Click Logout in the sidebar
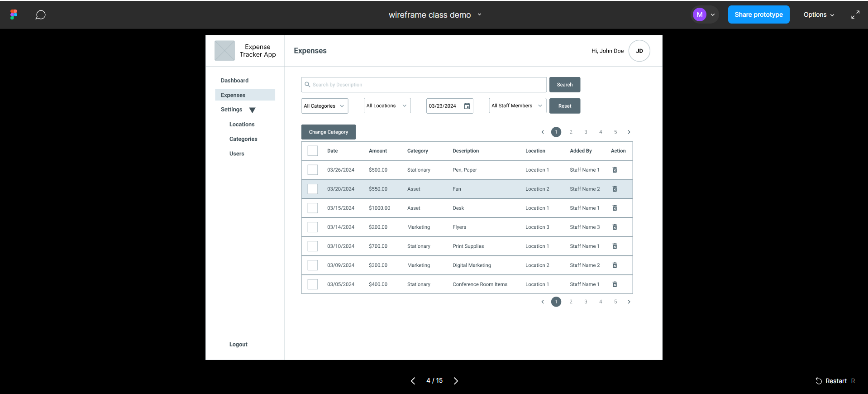Viewport: 868px width, 394px height. tap(238, 344)
